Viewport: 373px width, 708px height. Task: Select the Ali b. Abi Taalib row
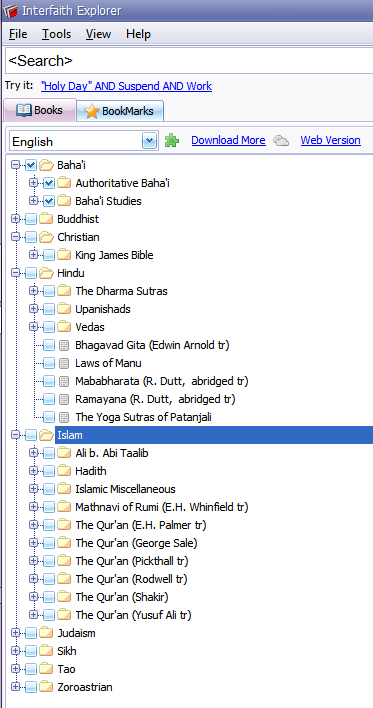coord(112,453)
